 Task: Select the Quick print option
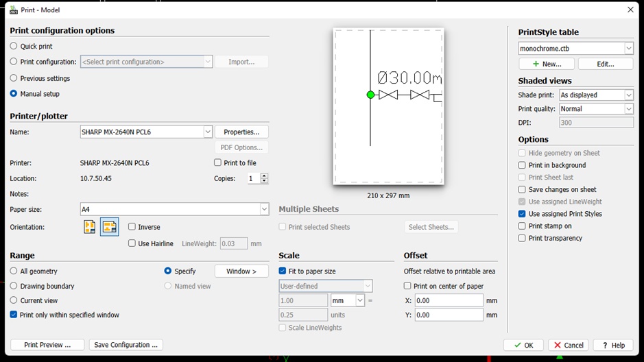pos(14,46)
